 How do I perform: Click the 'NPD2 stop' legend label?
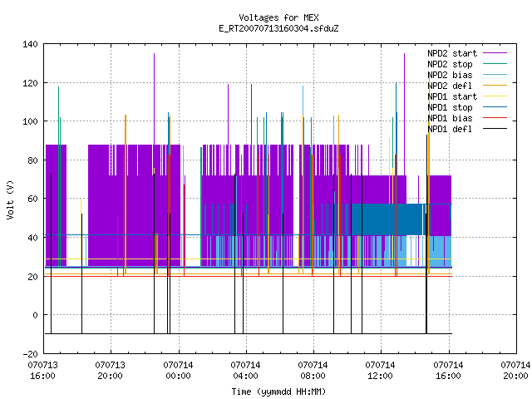450,64
